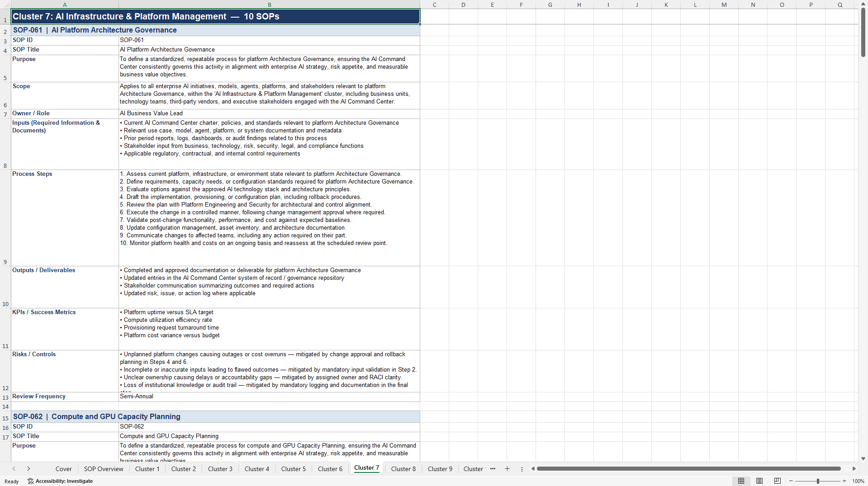Select the 'AI Business Value Lead' cell

point(269,113)
